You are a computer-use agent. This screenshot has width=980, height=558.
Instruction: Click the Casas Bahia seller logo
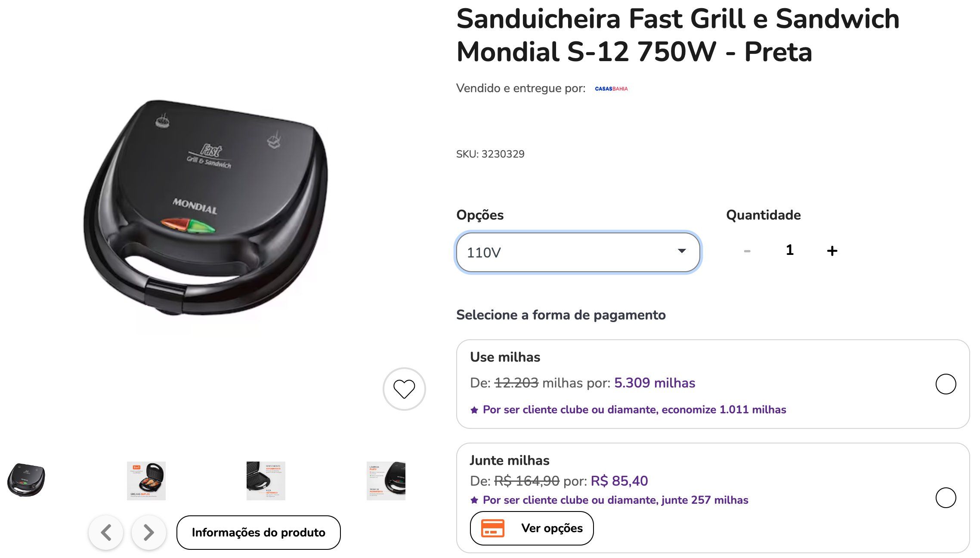coord(611,89)
